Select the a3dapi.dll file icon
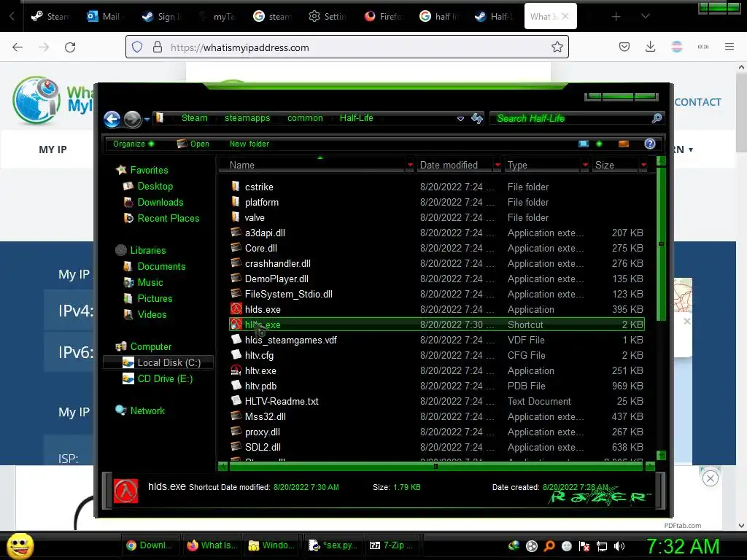This screenshot has height=560, width=747. pos(236,233)
